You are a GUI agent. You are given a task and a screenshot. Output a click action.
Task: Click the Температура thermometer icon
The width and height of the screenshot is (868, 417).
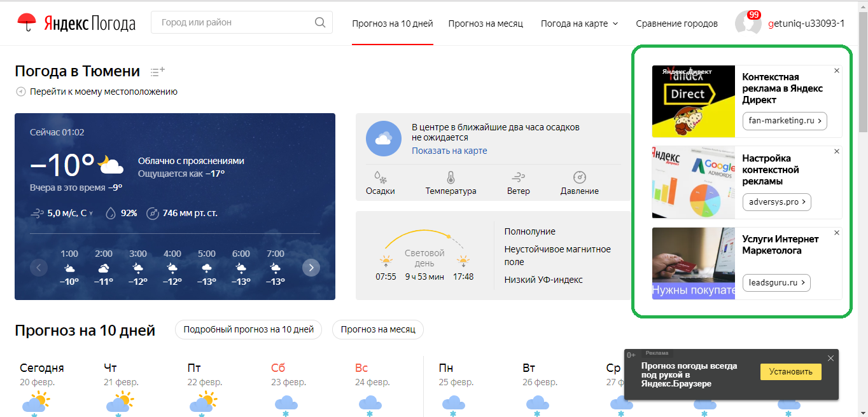[451, 177]
